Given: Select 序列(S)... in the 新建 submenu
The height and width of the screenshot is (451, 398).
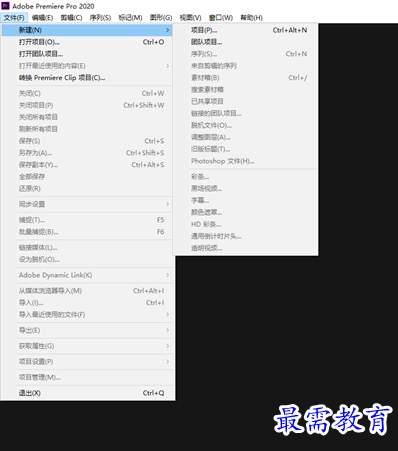Looking at the screenshot, I should 245,54.
